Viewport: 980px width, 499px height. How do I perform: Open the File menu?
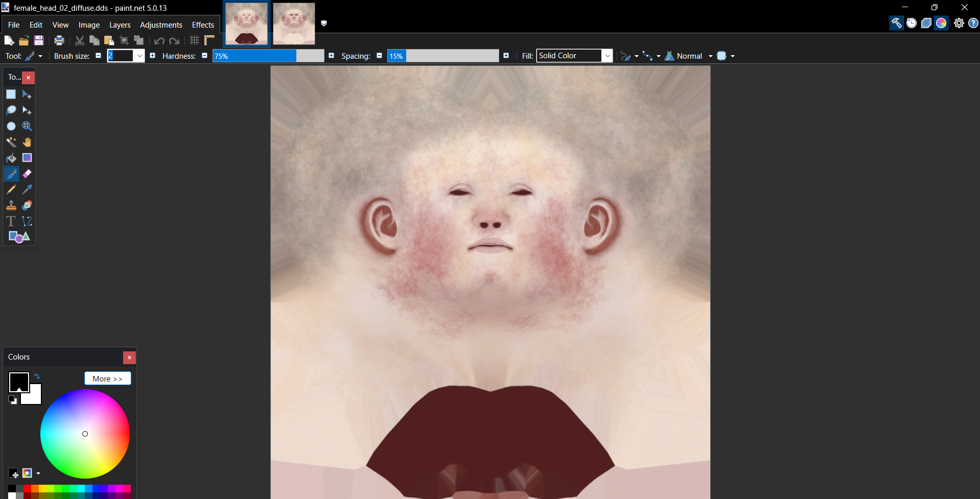tap(14, 25)
